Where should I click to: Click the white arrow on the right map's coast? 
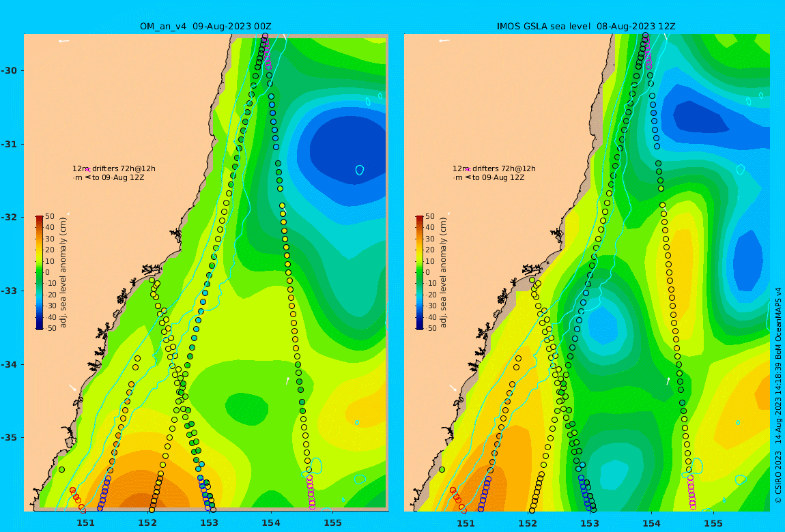[x=453, y=387]
